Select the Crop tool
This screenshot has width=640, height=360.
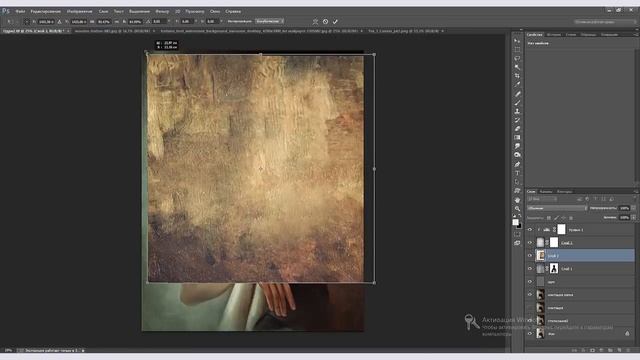click(x=517, y=76)
